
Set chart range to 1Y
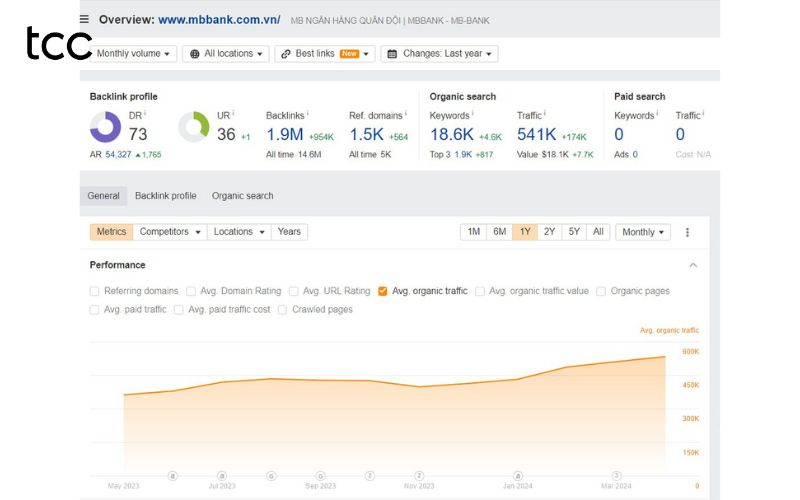click(x=525, y=232)
